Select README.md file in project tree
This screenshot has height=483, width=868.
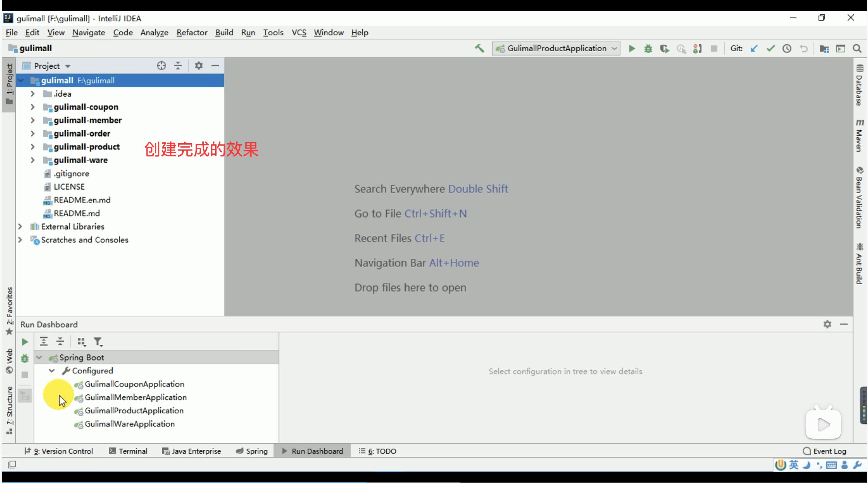pos(77,213)
